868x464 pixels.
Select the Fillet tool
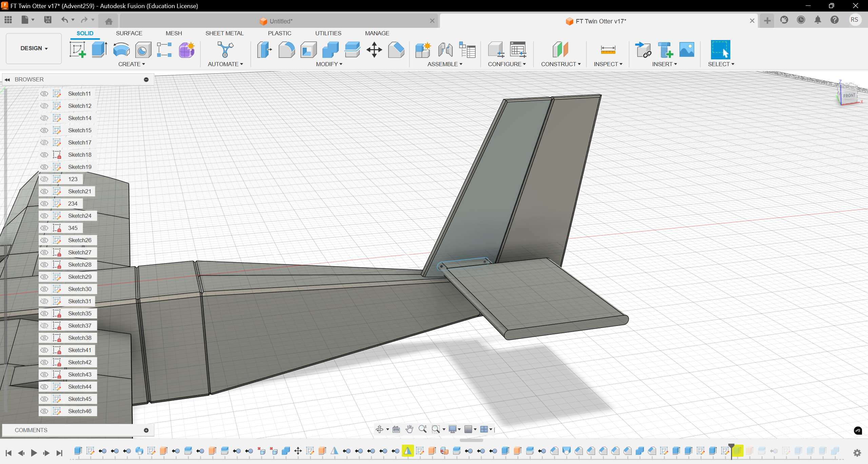tap(287, 50)
